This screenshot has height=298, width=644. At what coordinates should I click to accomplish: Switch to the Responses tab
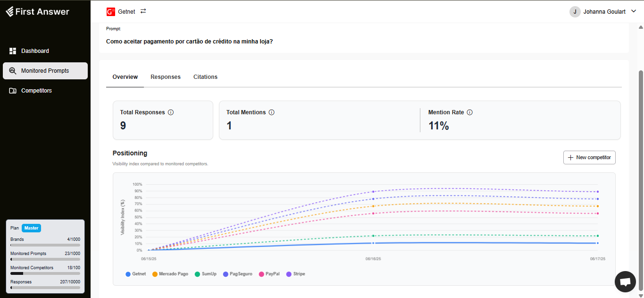pos(166,77)
